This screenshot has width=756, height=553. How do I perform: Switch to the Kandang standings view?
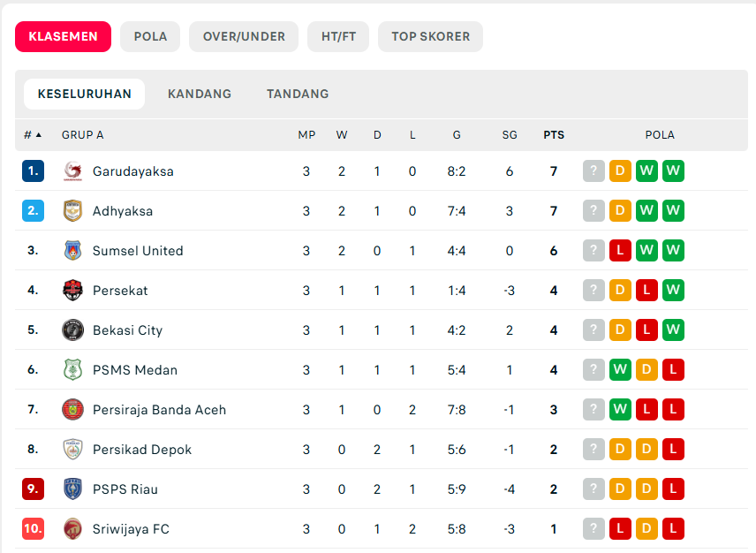click(200, 94)
